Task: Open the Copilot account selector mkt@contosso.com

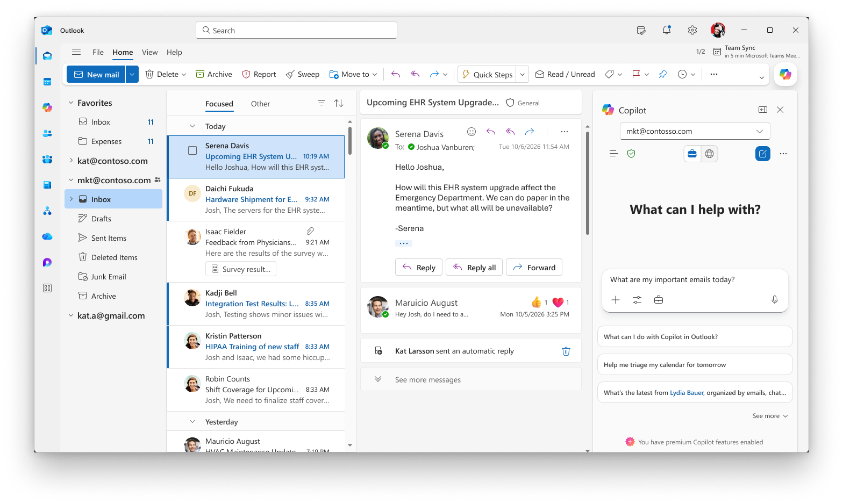Action: (x=695, y=131)
